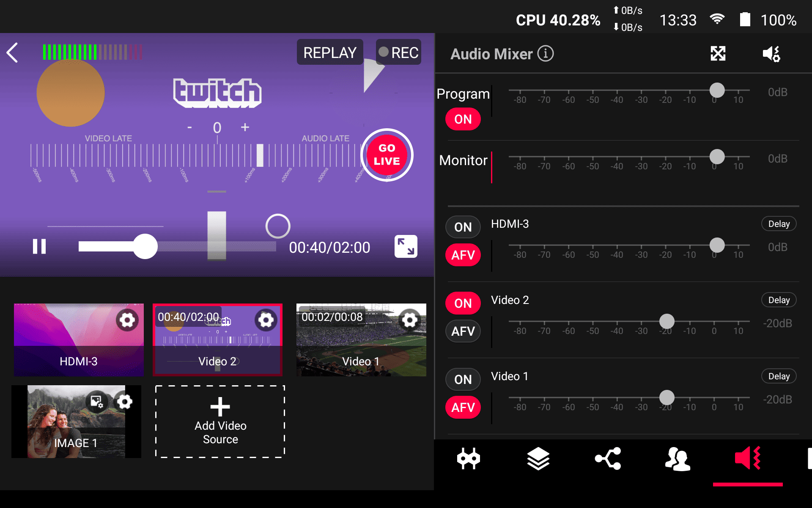Click the REPLAY button
Viewport: 812px width, 508px height.
(330, 52)
